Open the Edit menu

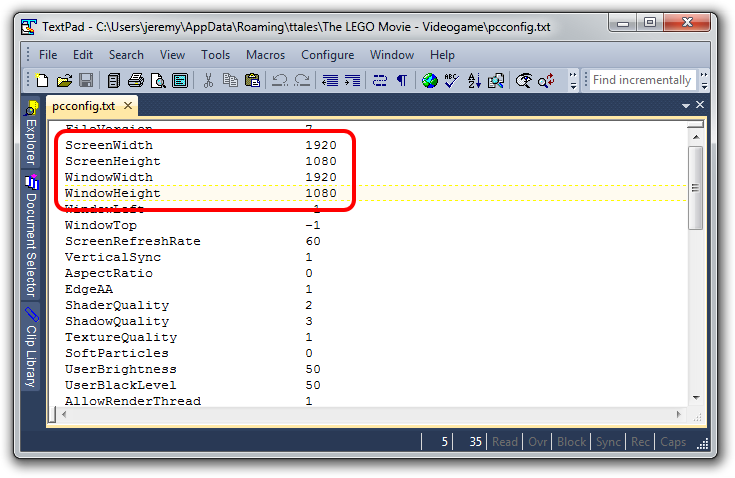pyautogui.click(x=83, y=55)
